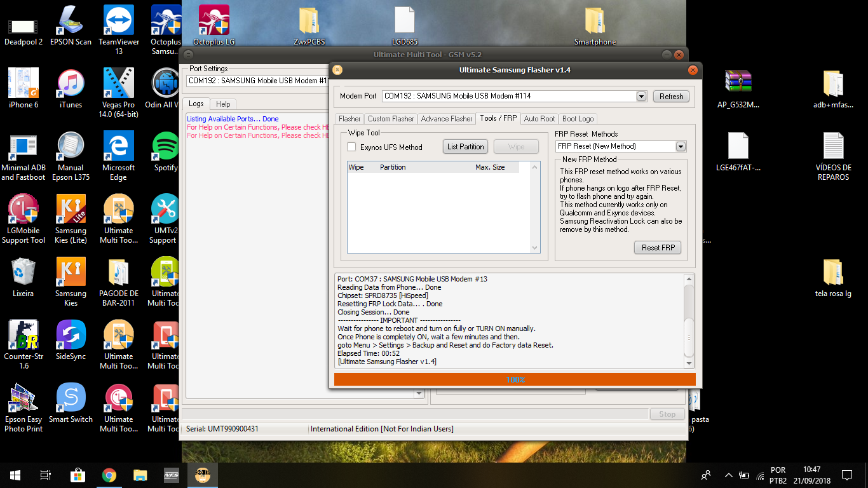Open PAGODE DE BAR-2011 folder
This screenshot has height=488, width=868.
(x=119, y=282)
